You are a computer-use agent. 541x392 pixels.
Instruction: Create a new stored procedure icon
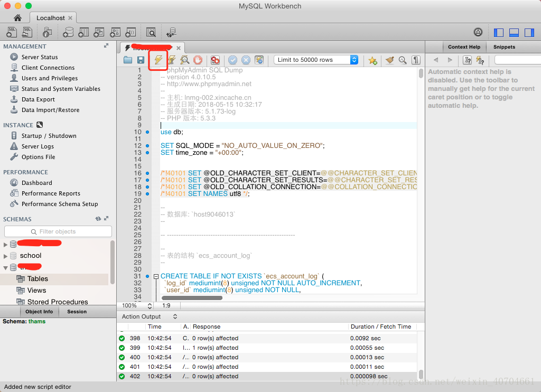click(x=115, y=32)
